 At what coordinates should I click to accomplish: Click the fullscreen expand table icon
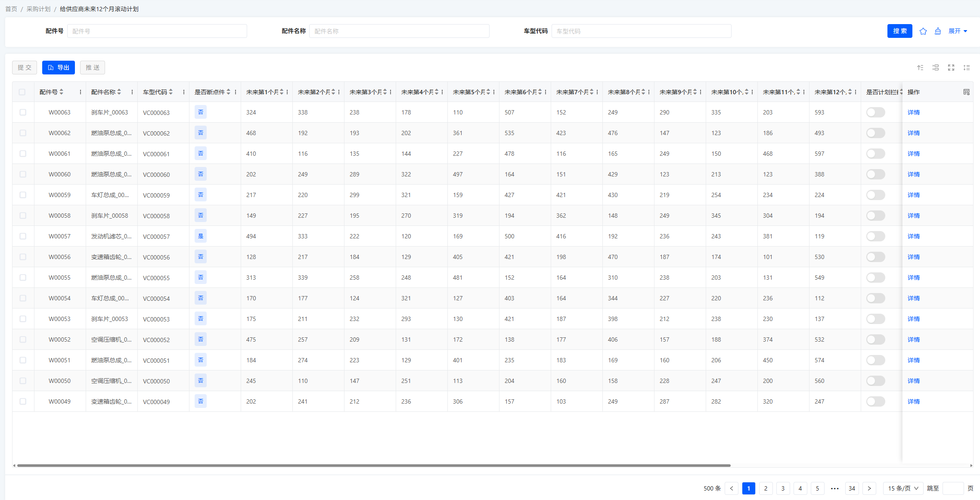coord(951,68)
